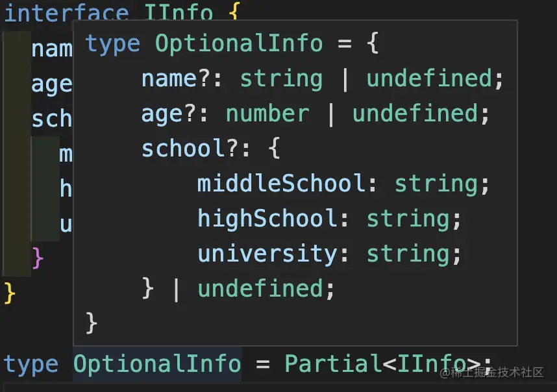This screenshot has height=392, width=557.
Task: Click the yellow closing brace of the interface
Action: click(10, 293)
